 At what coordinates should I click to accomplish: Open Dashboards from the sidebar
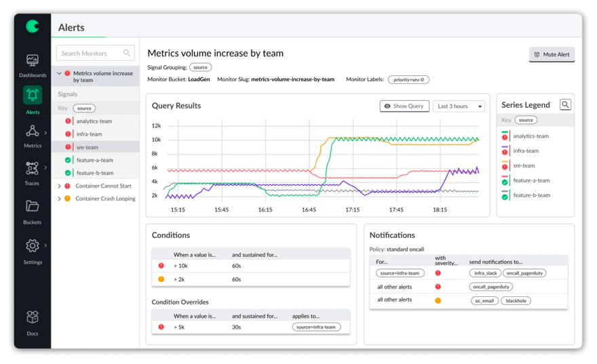pos(32,62)
